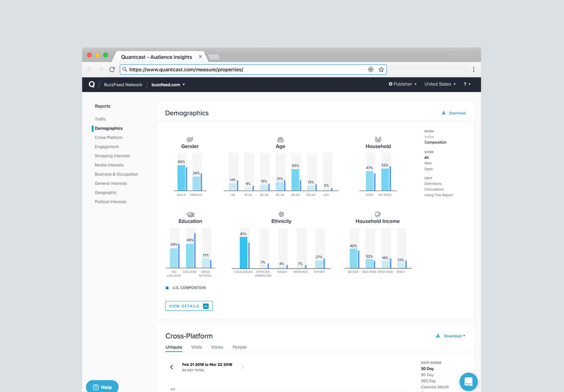Select 30 Day date range
This screenshot has width=564, height=392.
coord(427,368)
